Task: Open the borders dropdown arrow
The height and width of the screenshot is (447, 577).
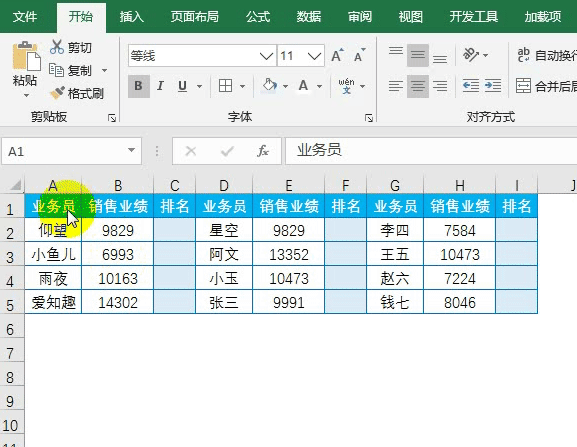Action: [x=242, y=86]
